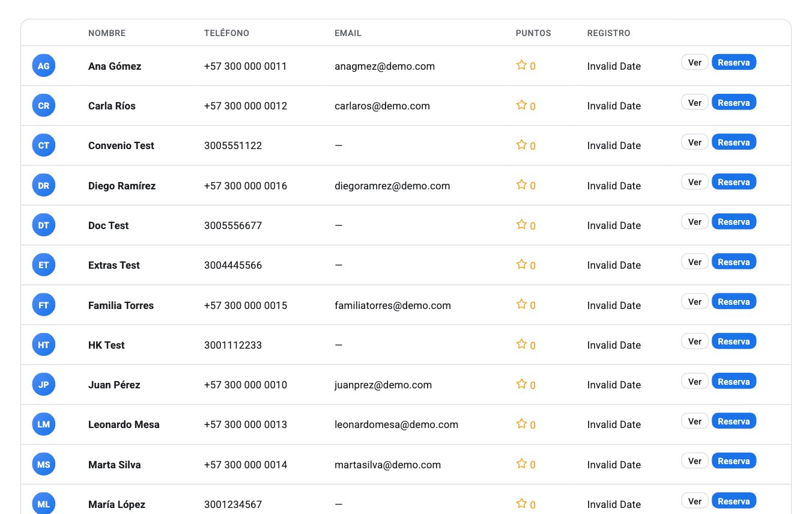Click the DT avatar for Doc Test
This screenshot has height=514, width=812.
44,225
